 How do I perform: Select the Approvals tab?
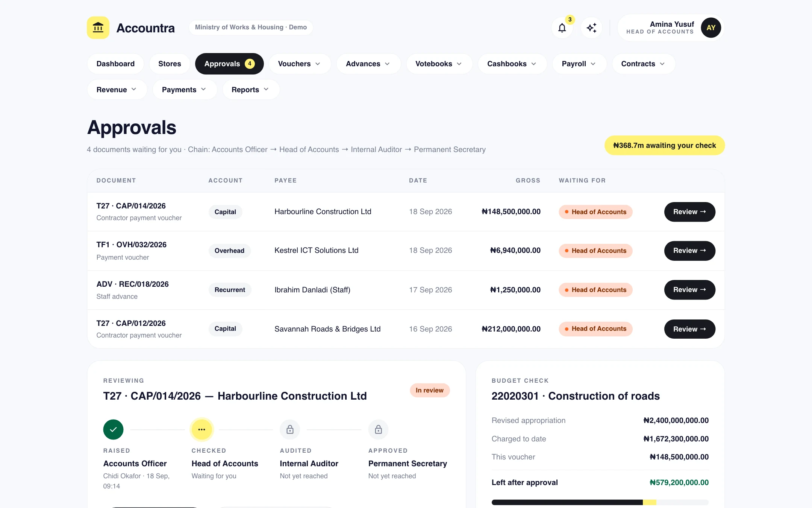click(229, 64)
